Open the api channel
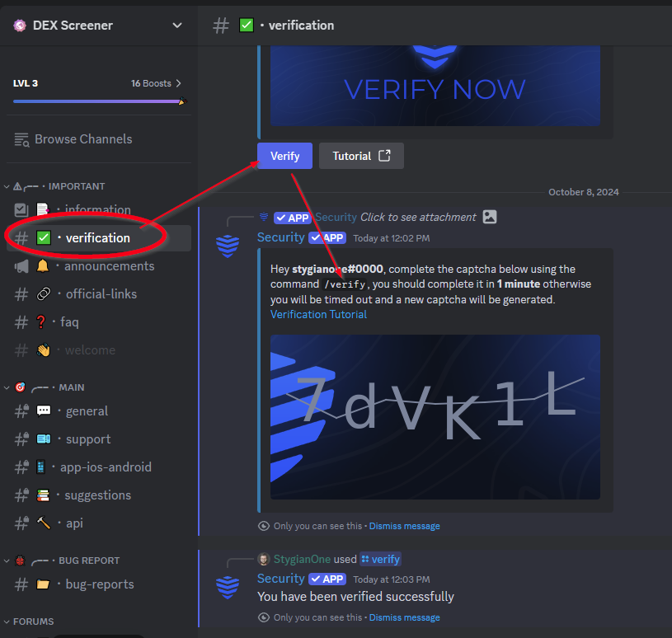 coord(100,523)
